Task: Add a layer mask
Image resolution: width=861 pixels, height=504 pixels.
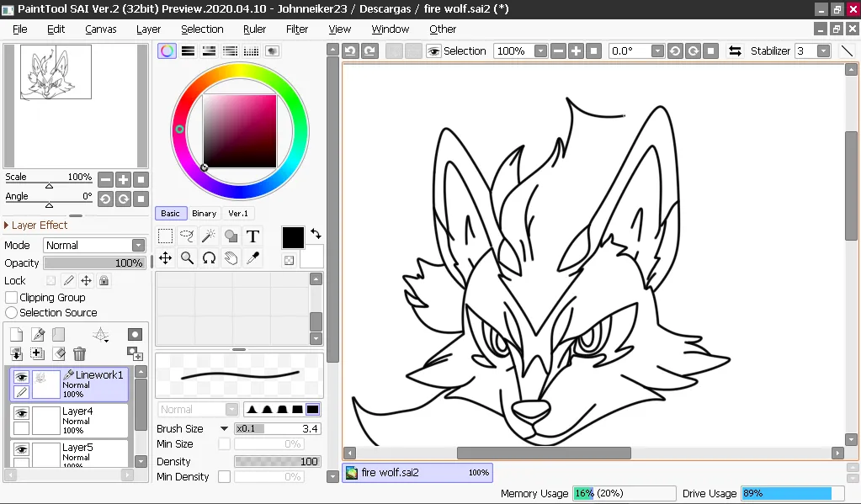Action: 135,334
